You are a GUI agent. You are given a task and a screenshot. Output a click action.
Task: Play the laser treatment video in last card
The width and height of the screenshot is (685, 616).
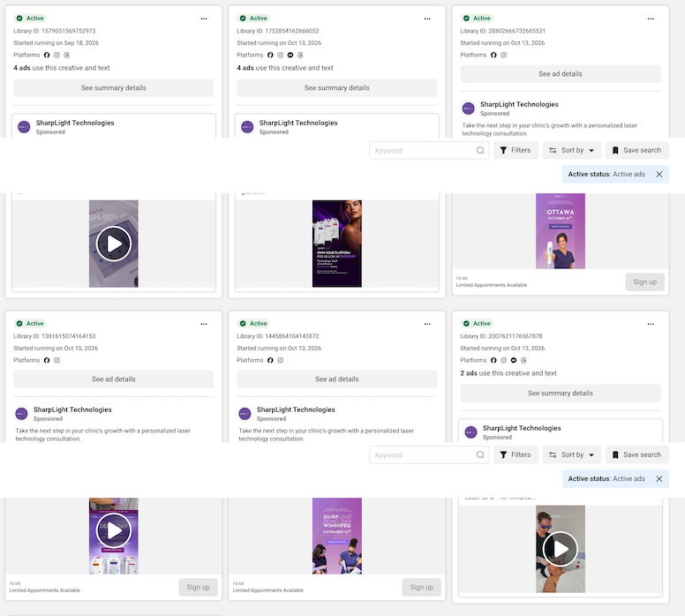(560, 549)
